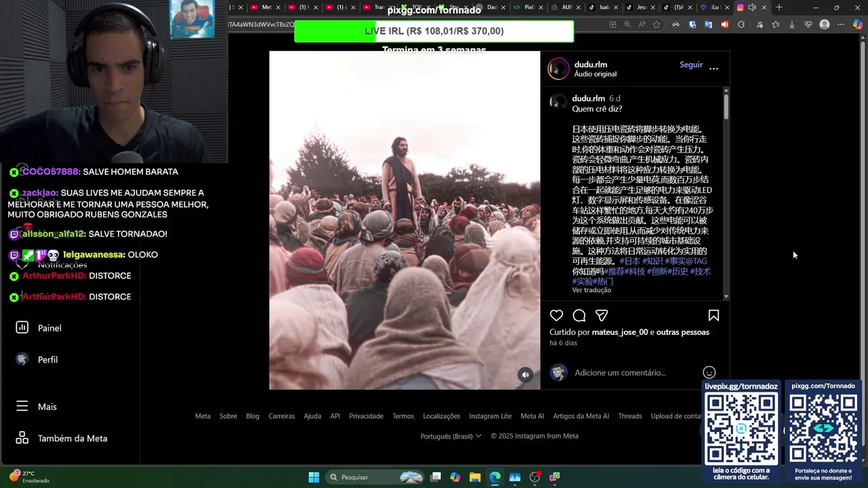
Task: Add page to favorites with star icon
Action: click(656, 24)
